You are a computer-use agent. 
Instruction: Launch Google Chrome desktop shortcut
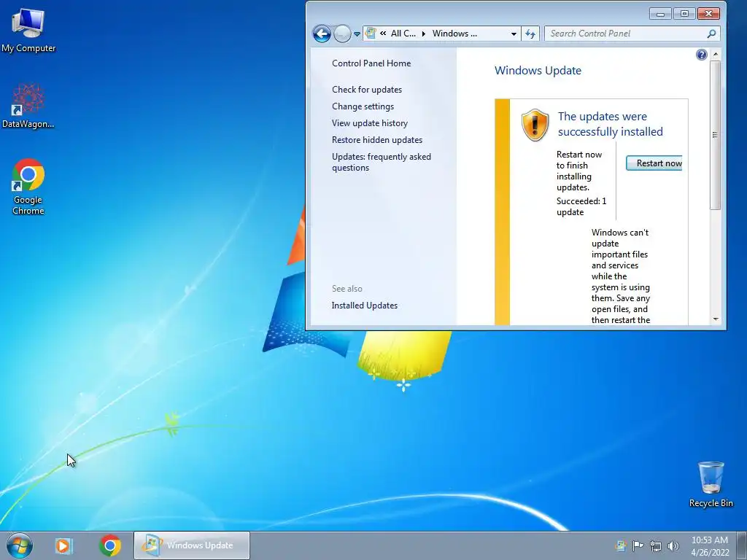tap(28, 187)
